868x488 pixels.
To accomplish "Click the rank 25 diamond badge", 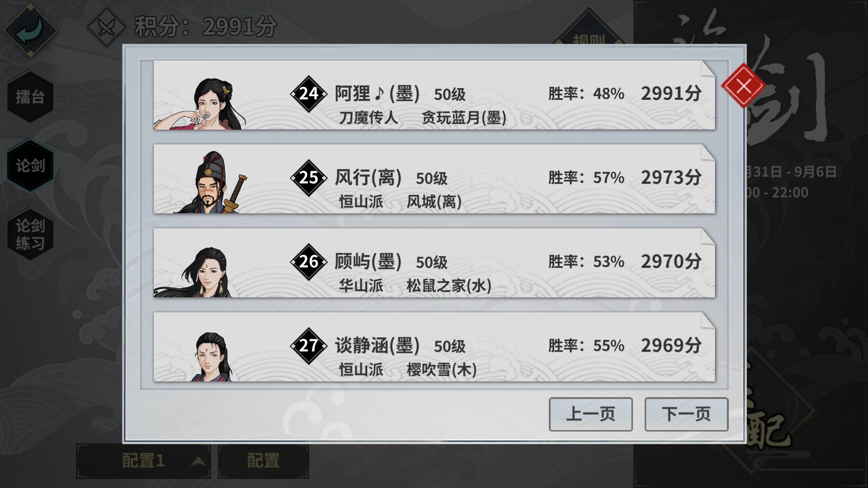I will (309, 178).
